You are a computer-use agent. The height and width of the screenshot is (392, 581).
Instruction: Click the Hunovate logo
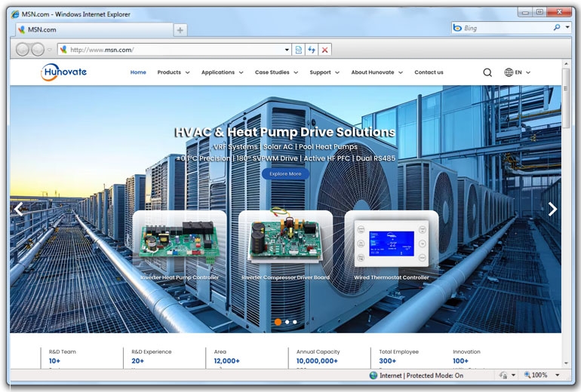64,72
